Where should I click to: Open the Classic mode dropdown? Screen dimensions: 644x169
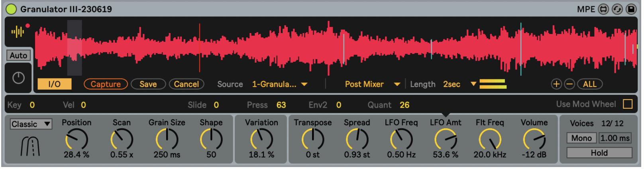point(31,124)
